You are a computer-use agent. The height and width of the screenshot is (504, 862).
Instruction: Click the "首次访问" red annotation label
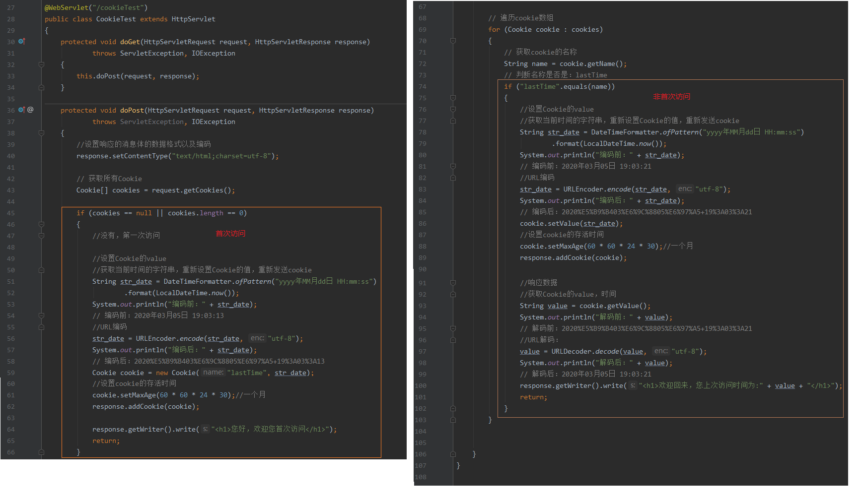click(230, 233)
